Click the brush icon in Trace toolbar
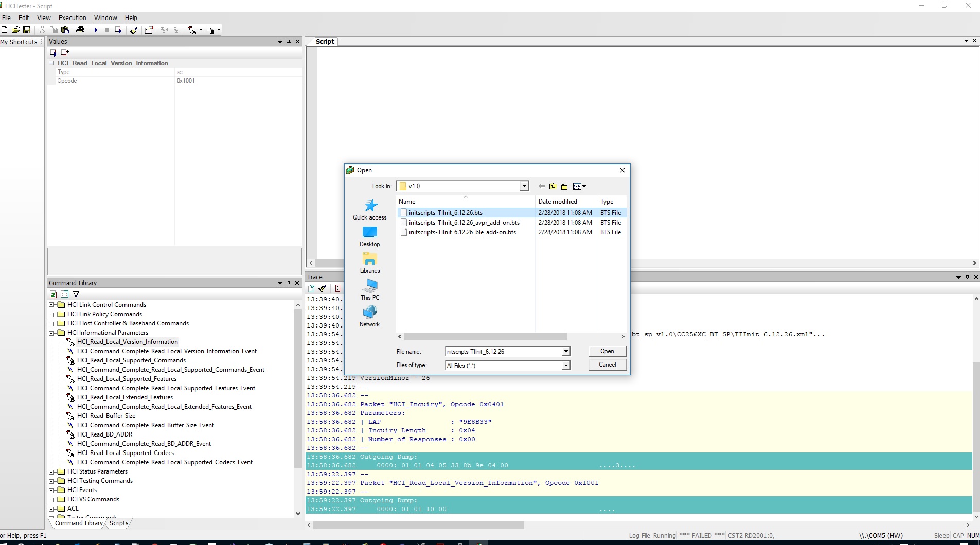The height and width of the screenshot is (545, 980). pyautogui.click(x=323, y=288)
